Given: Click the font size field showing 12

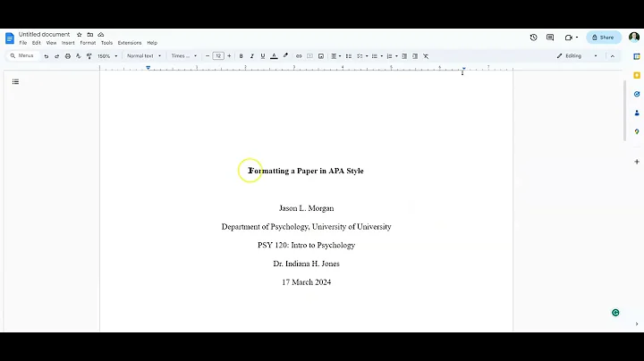Looking at the screenshot, I should point(218,56).
